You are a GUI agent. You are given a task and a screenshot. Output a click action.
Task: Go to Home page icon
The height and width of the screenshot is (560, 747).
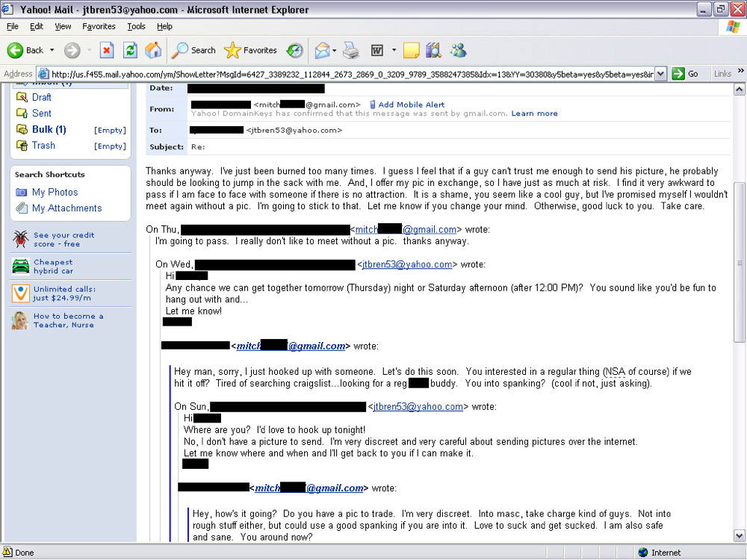pos(153,50)
